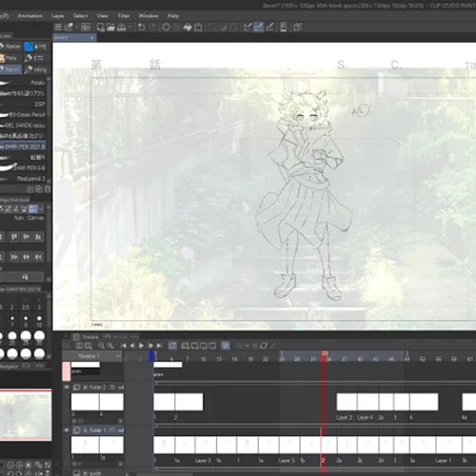The image size is (476, 476).
Task: Select the Marker sub tool group
Action: [10, 47]
